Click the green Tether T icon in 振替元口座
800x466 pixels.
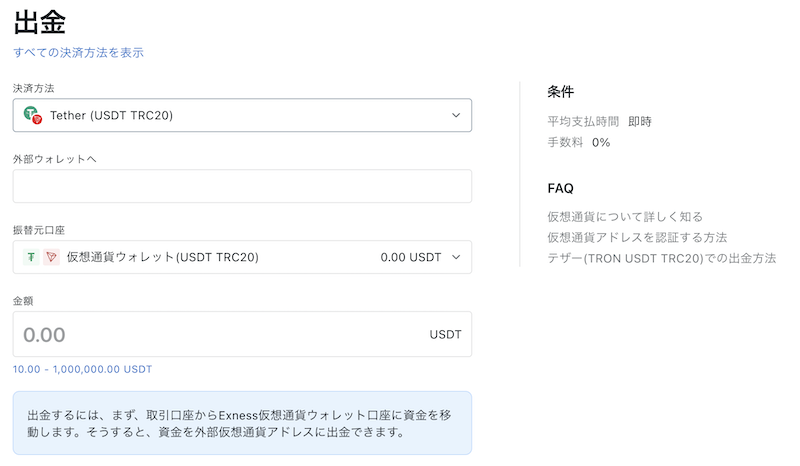(x=31, y=257)
